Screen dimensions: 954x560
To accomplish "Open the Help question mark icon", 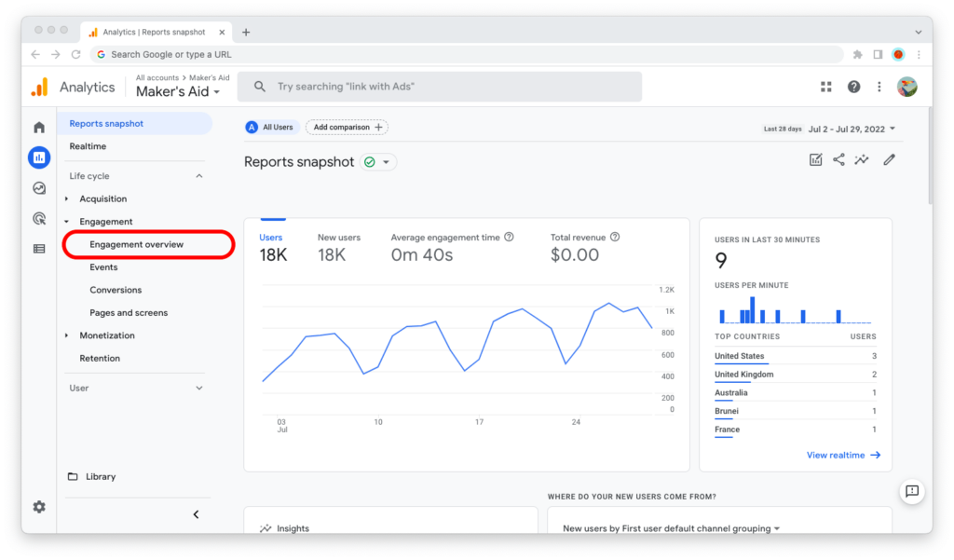I will coord(853,87).
